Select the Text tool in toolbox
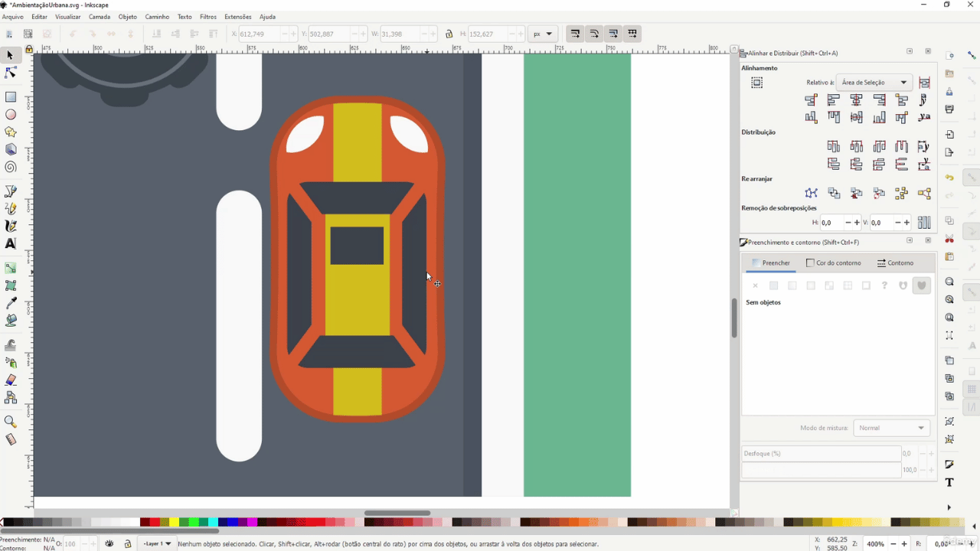Image resolution: width=980 pixels, height=551 pixels. click(11, 243)
